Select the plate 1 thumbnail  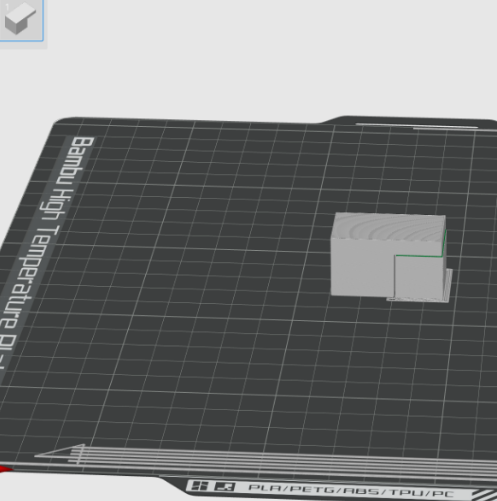21,20
